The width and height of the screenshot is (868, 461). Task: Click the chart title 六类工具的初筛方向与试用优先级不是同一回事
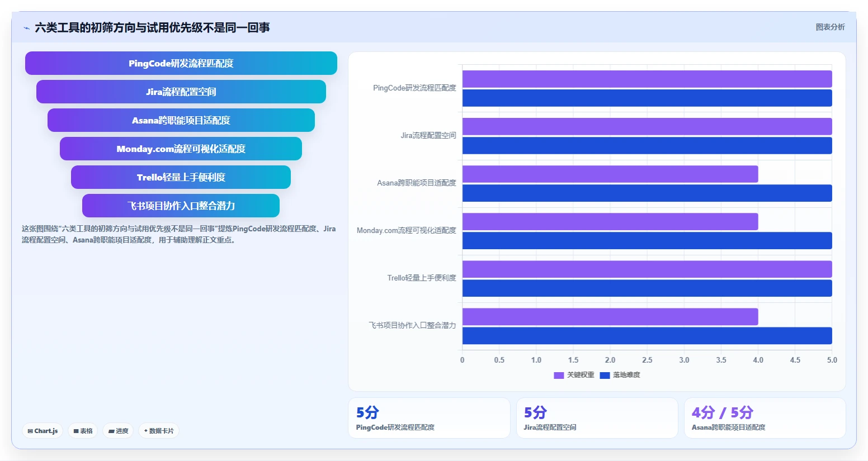[152, 27]
